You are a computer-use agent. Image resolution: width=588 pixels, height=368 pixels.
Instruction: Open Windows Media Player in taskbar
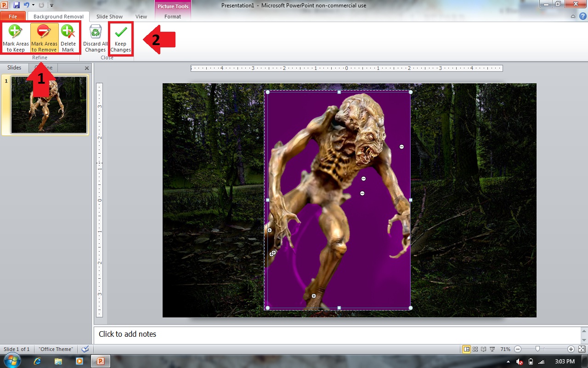click(79, 361)
